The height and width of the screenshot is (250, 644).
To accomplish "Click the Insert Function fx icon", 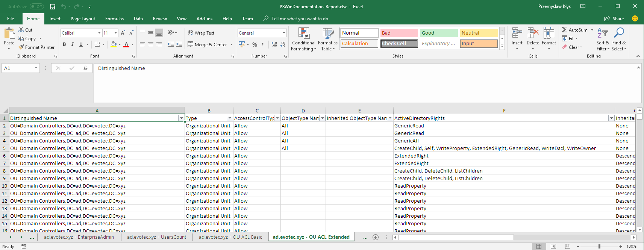I will 85,68.
